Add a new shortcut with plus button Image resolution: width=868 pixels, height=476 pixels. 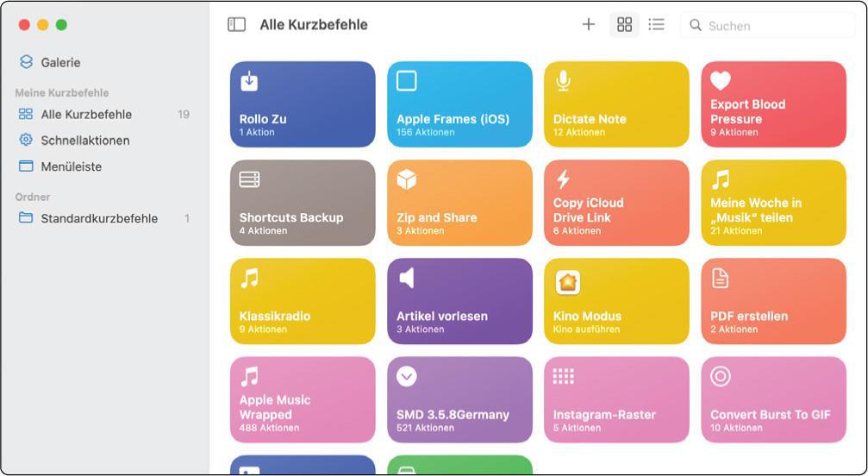point(588,24)
